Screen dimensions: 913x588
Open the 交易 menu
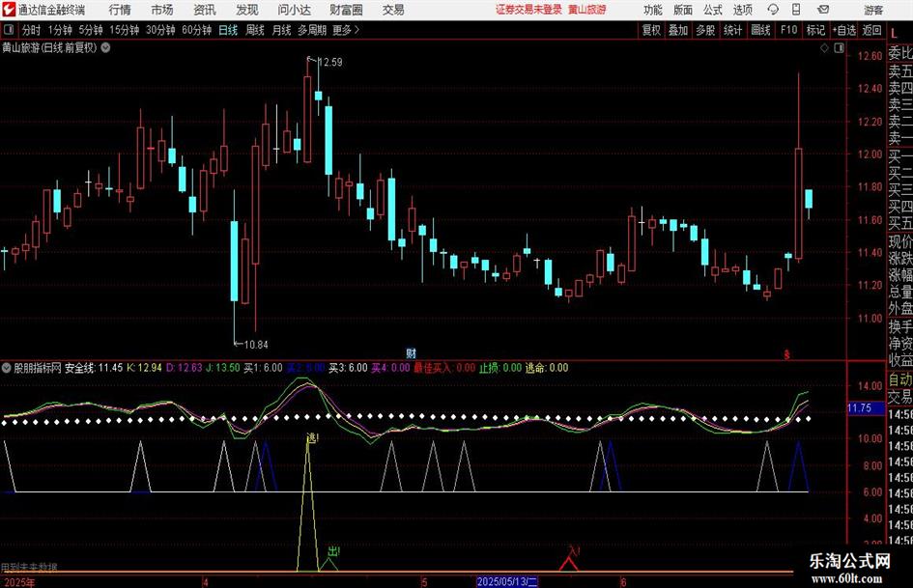pyautogui.click(x=393, y=10)
